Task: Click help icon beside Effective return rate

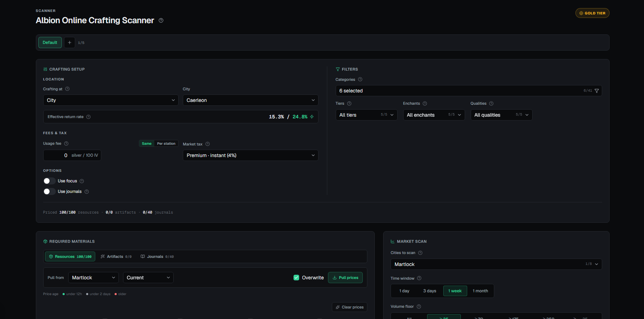Action: click(89, 117)
